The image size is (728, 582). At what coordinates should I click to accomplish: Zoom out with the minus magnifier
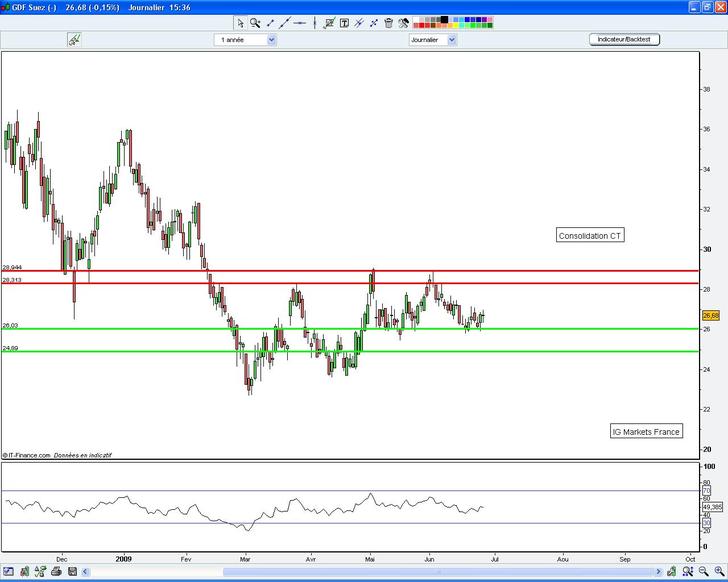(x=701, y=572)
